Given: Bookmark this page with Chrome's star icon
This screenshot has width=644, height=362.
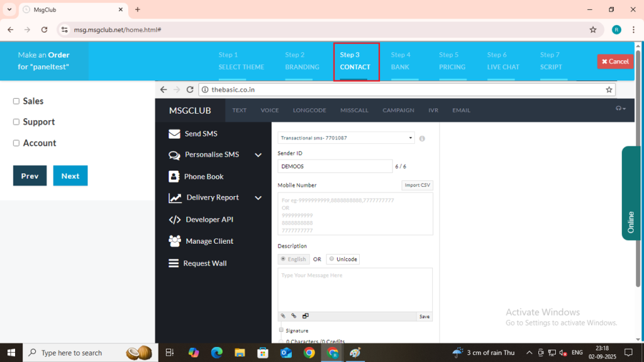Looking at the screenshot, I should [592, 30].
